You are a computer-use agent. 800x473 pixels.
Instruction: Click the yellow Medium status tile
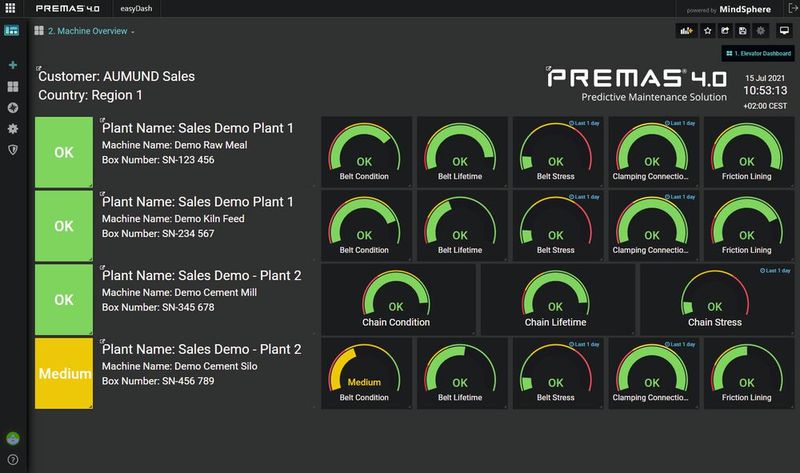[x=64, y=374]
